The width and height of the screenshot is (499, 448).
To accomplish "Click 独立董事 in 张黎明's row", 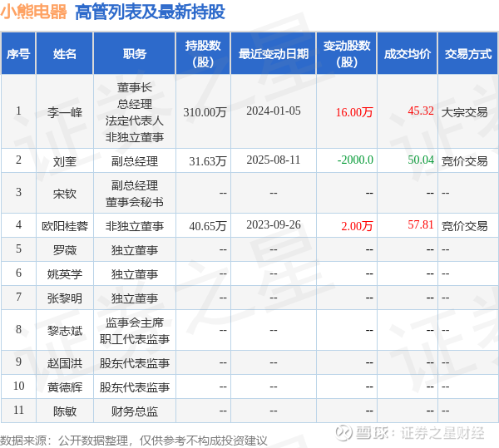I will pos(134,298).
